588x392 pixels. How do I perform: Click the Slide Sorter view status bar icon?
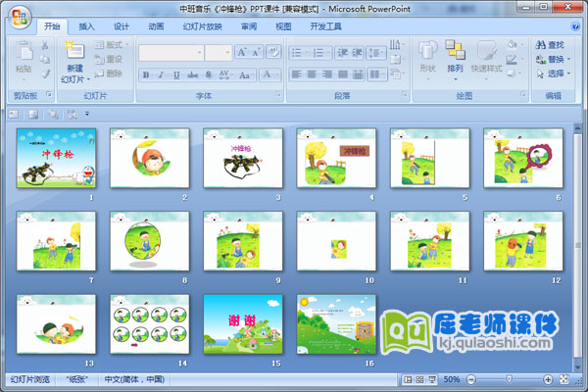(420, 379)
